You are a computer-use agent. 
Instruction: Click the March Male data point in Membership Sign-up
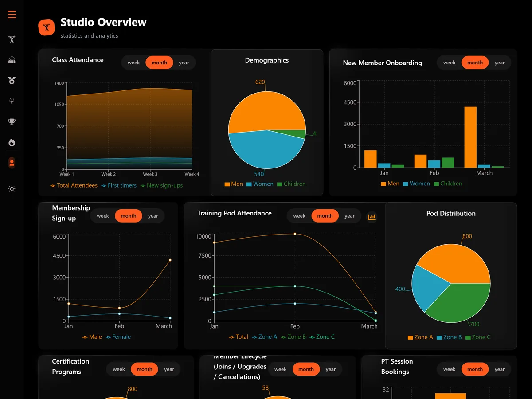170,260
